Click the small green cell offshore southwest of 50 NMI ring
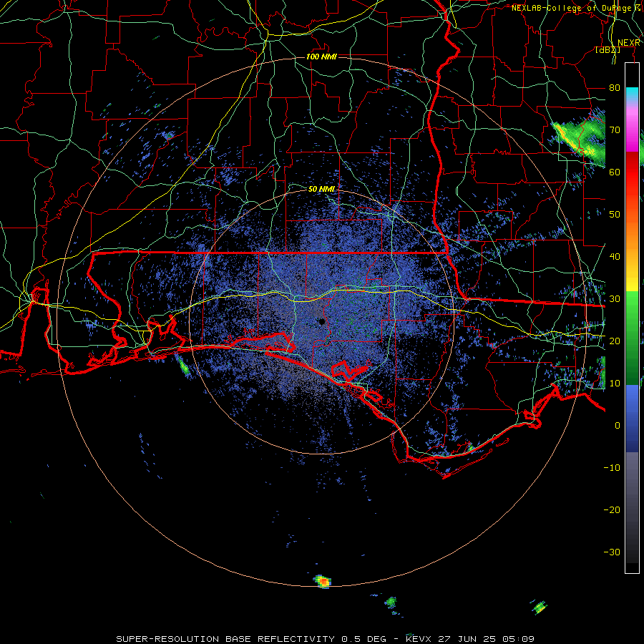This screenshot has height=644, width=644. (182, 367)
